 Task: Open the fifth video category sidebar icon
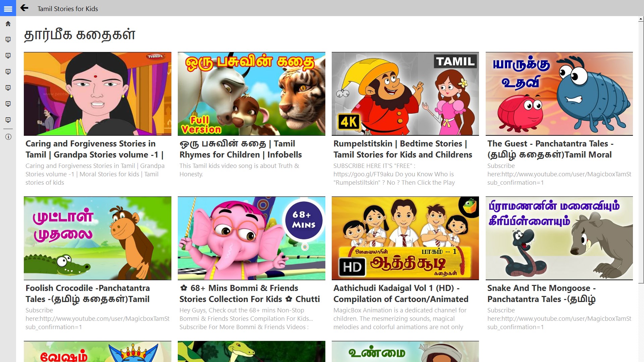point(8,104)
